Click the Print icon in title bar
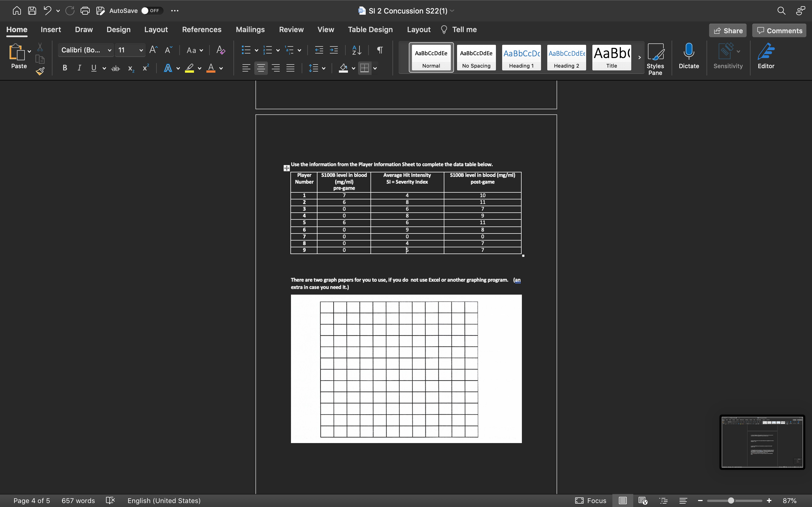Image resolution: width=812 pixels, height=507 pixels. coord(85,11)
